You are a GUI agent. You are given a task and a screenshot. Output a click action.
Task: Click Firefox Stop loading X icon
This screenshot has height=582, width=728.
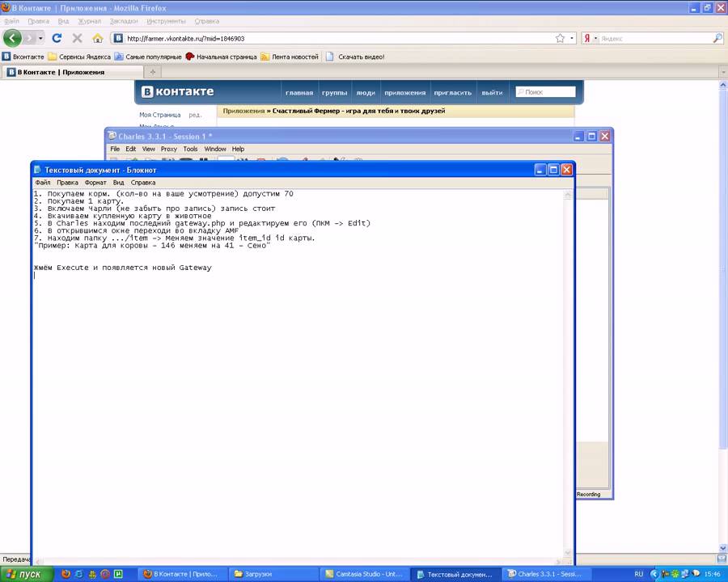pyautogui.click(x=77, y=38)
